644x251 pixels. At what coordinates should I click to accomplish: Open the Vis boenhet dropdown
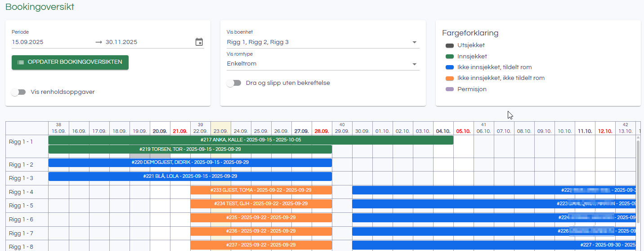pos(414,43)
